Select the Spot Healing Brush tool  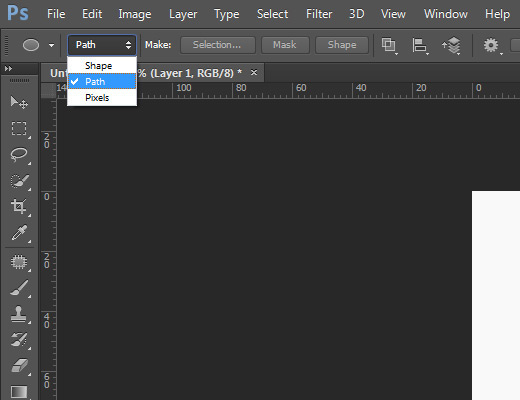(19, 262)
